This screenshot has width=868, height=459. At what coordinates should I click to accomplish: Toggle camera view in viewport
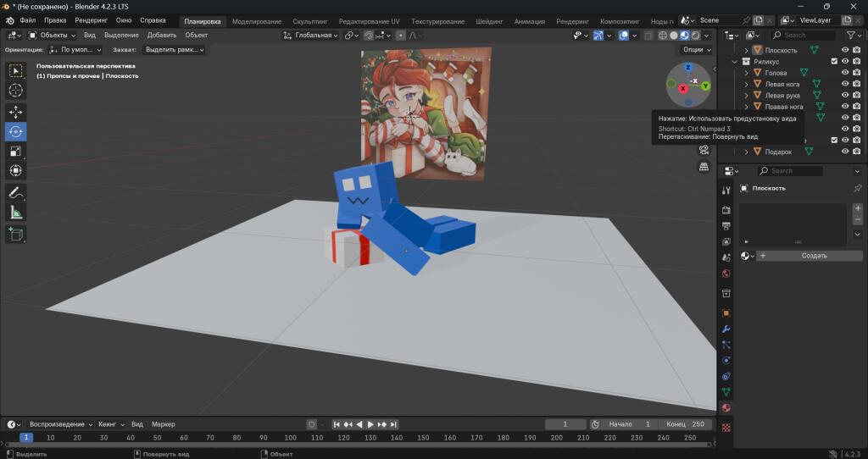tap(704, 150)
